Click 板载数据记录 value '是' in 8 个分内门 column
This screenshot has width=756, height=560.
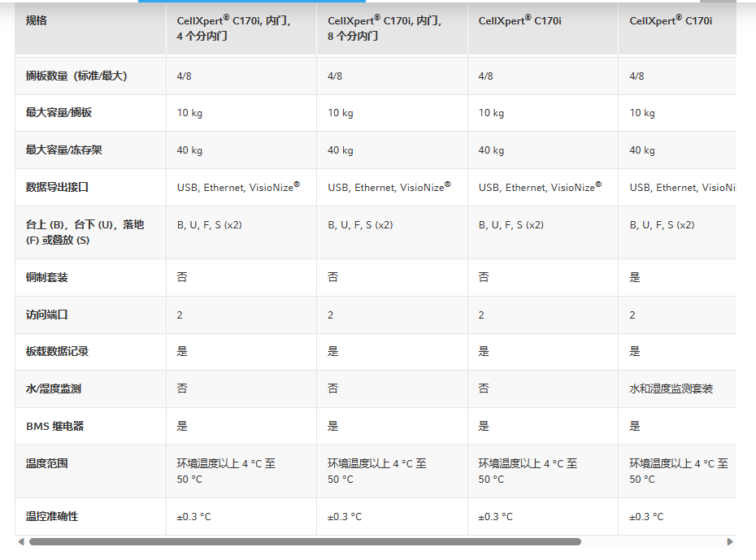point(332,351)
